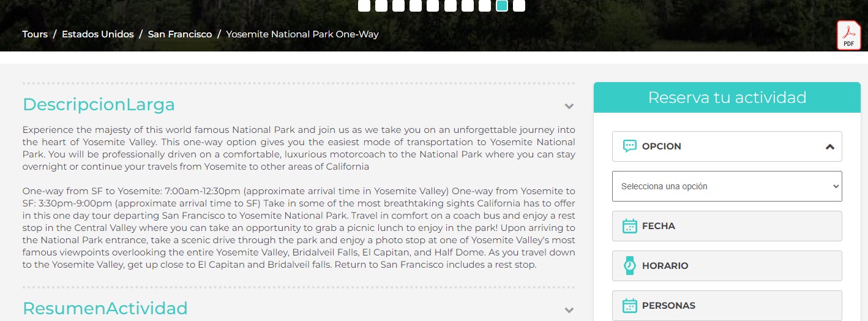Download the PDF using the PDF icon
Screen dimensions: 868x321
coord(848,35)
